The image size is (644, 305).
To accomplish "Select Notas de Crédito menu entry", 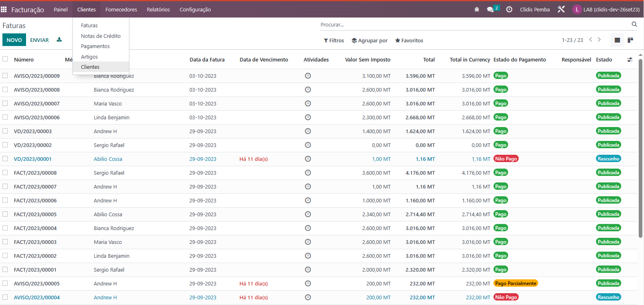I will 100,36.
